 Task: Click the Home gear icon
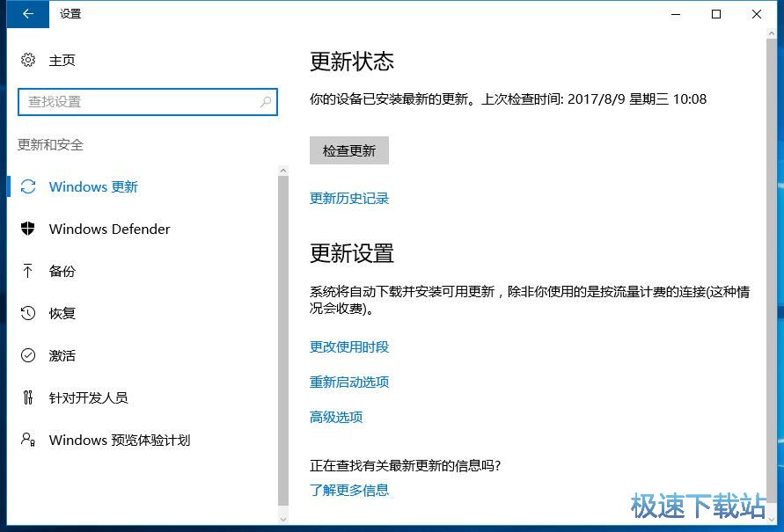click(x=28, y=60)
